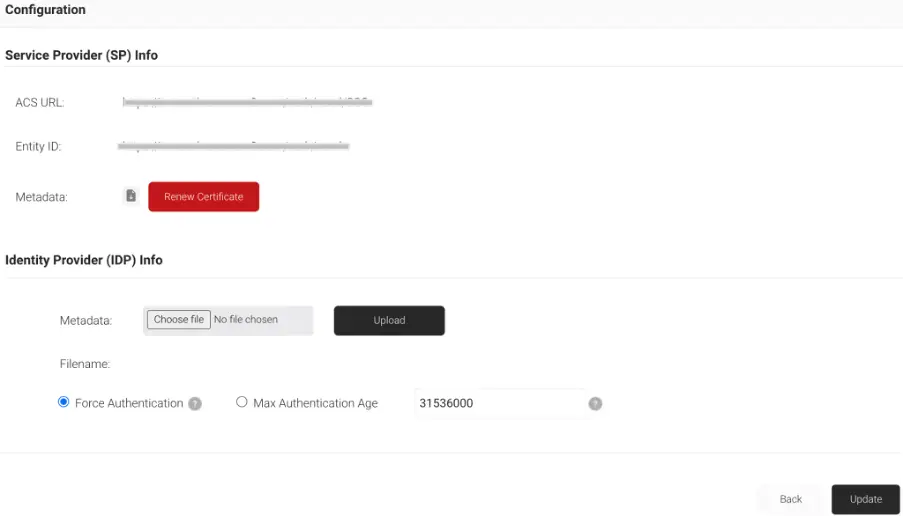Select the Force Authentication radio button

[64, 403]
